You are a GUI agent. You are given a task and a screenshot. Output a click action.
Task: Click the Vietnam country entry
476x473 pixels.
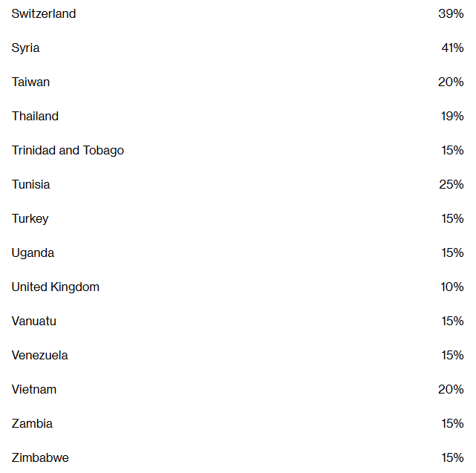pyautogui.click(x=34, y=390)
